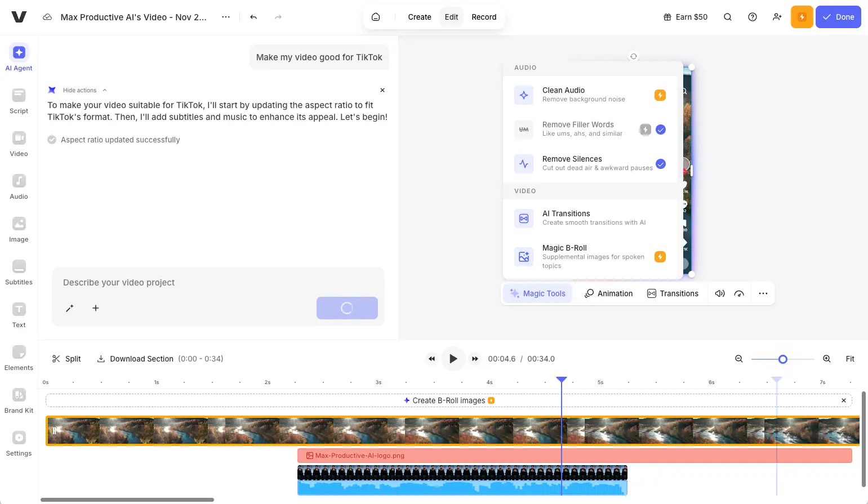Image resolution: width=868 pixels, height=504 pixels.
Task: Click the undo arrow icon
Action: point(253,17)
